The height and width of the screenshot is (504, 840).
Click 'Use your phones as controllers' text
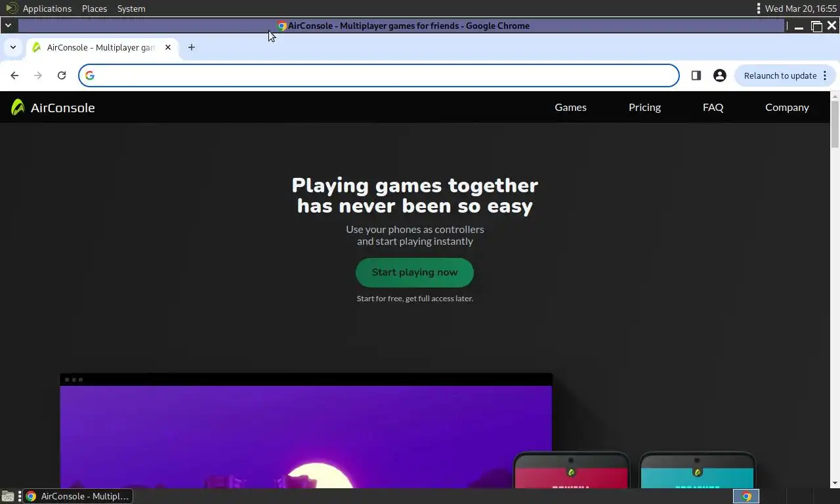click(x=415, y=229)
